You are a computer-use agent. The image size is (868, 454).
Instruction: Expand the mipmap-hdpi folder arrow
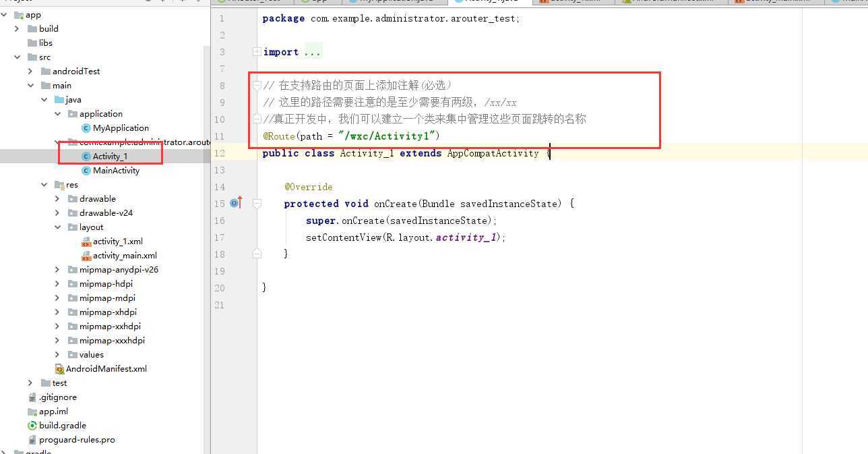coord(57,284)
